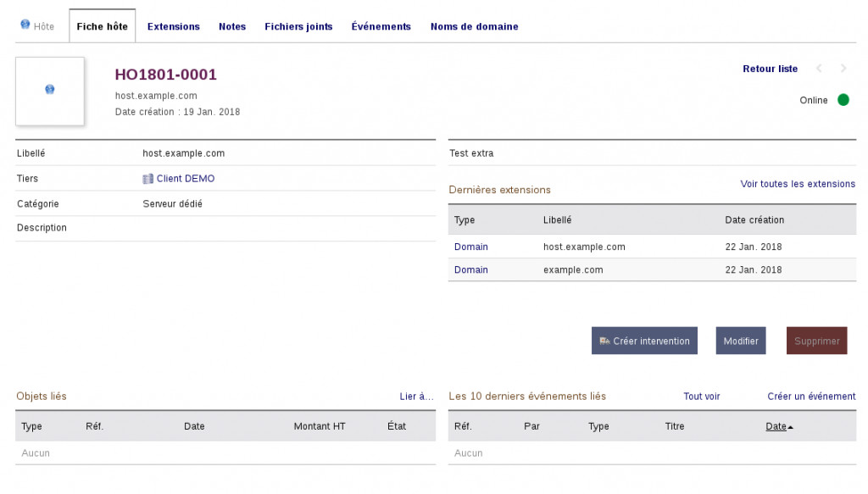The height and width of the screenshot is (494, 868).
Task: Open the Domain link for host.example.com
Action: click(x=471, y=247)
